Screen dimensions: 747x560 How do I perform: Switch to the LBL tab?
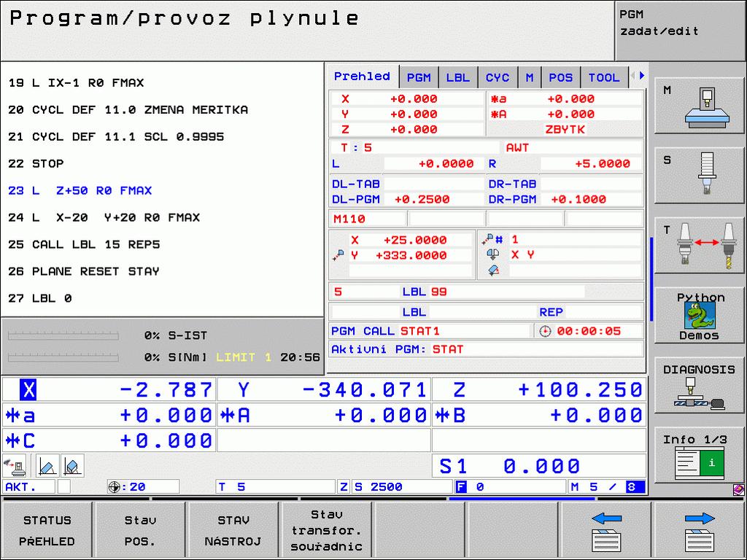point(458,77)
